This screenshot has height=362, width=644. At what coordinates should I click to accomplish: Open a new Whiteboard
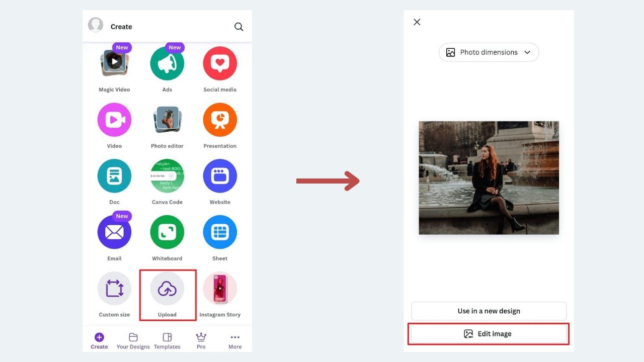tap(167, 232)
